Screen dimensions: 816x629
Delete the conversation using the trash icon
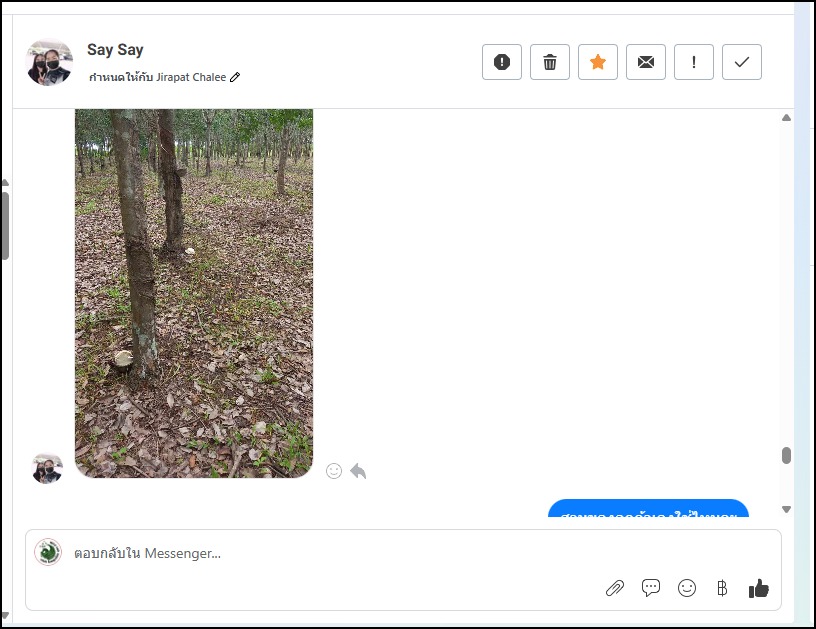click(x=550, y=62)
